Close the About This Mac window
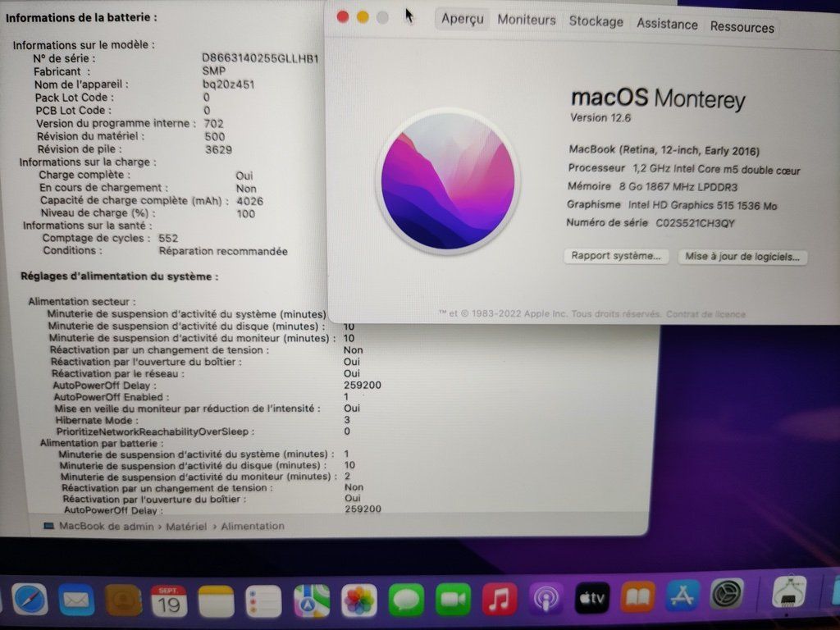Screen dimensions: 840x630 (x=343, y=16)
